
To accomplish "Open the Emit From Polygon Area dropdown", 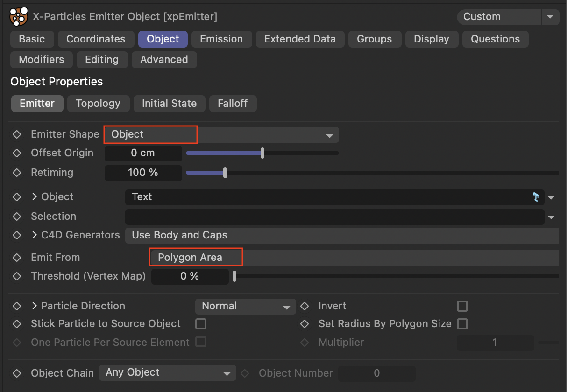I will pyautogui.click(x=354, y=258).
